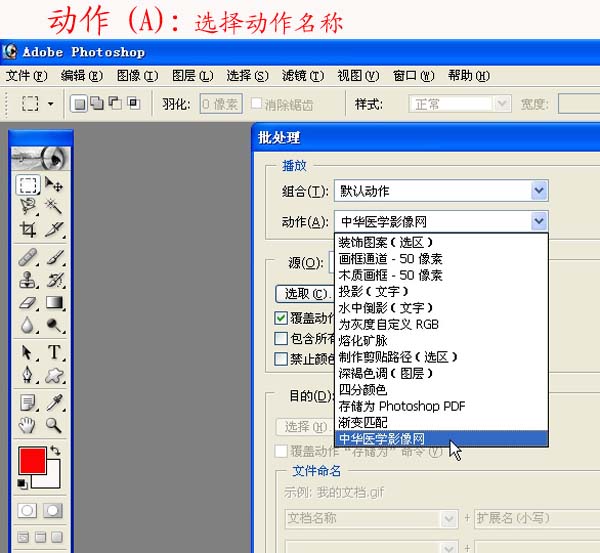
Task: Select the Slice tool
Action: [x=54, y=229]
